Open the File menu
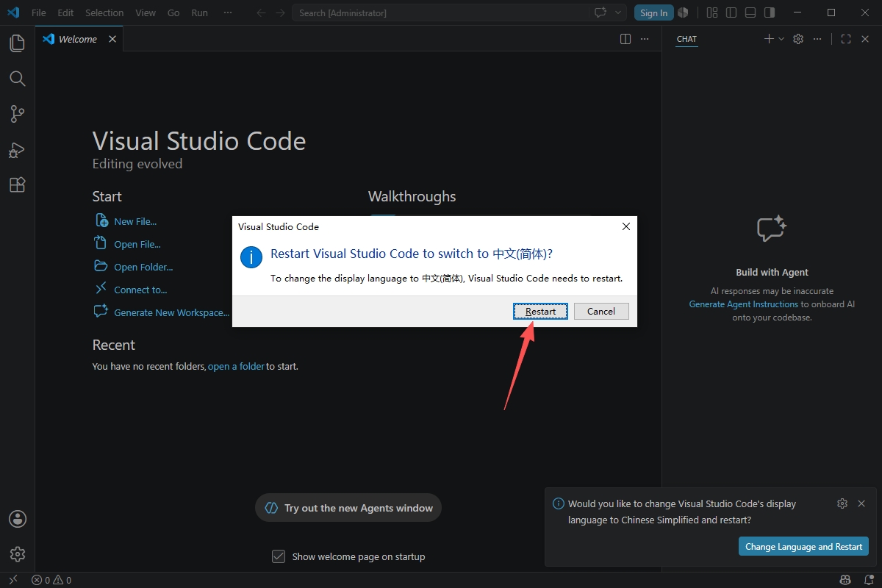The height and width of the screenshot is (588, 882). pyautogui.click(x=38, y=12)
